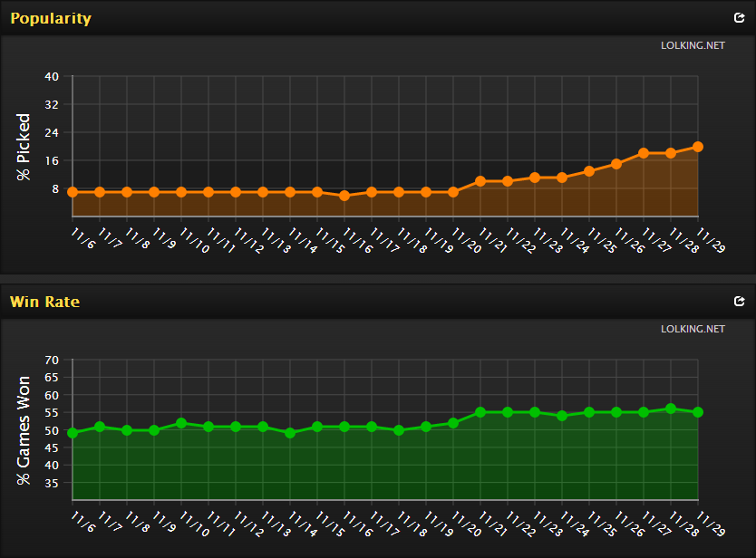Viewport: 756px width, 558px height.
Task: Click the 11/16 point on Win Rate chart
Action: (x=344, y=427)
